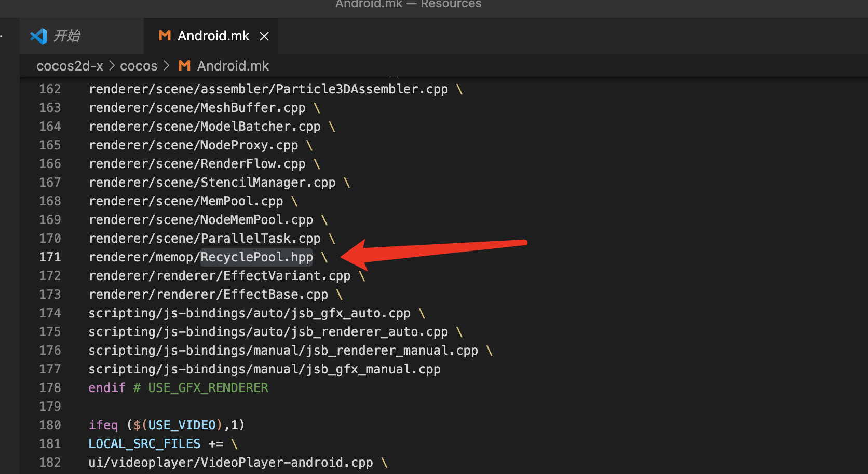Viewport: 868px width, 474px height.
Task: Open the Android.mk breadcrumb file dropdown
Action: 233,66
